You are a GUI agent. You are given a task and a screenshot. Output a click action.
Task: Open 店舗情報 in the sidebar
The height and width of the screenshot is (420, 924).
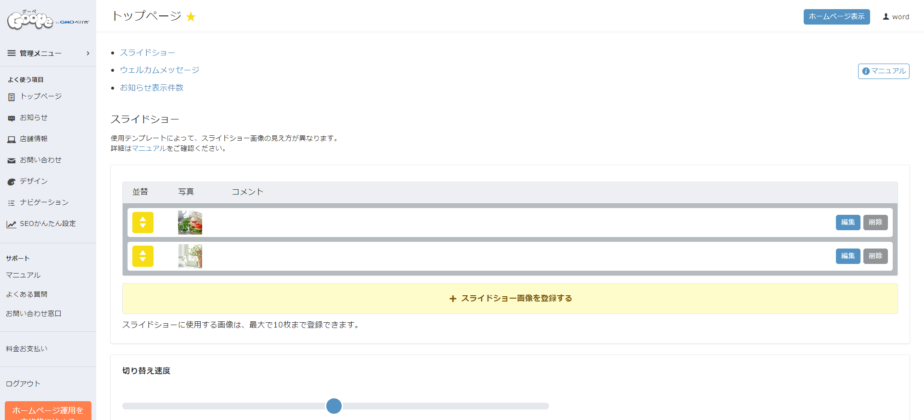(x=33, y=139)
